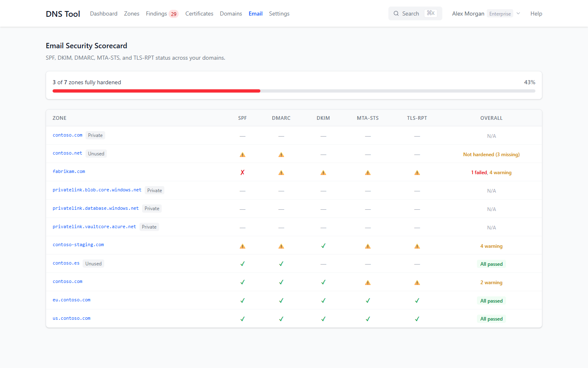Open the Domains tab
588x368 pixels.
[231, 13]
